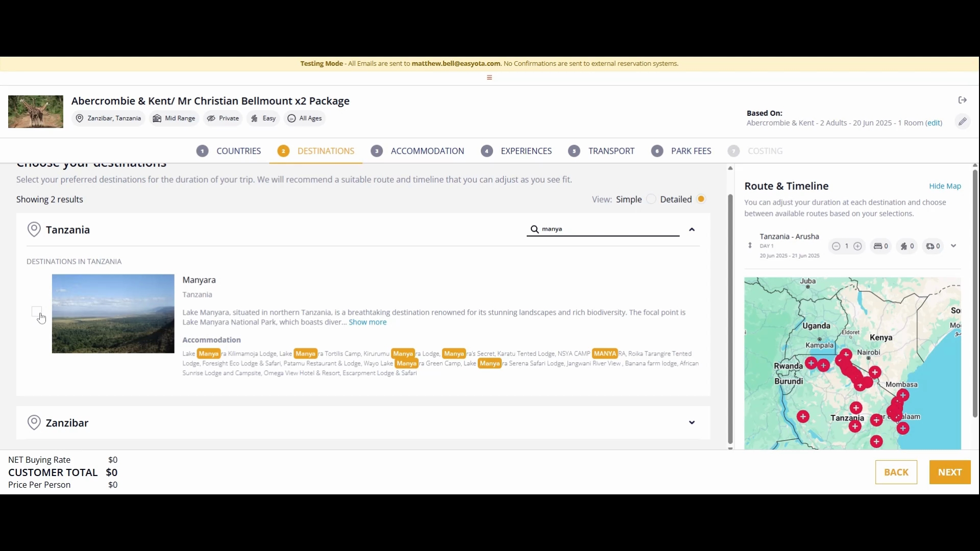
Task: Click Show more in Manyara description
Action: click(367, 322)
